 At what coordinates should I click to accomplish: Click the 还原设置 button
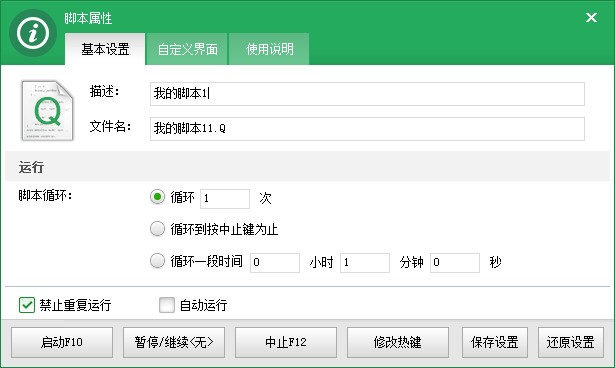click(x=571, y=342)
